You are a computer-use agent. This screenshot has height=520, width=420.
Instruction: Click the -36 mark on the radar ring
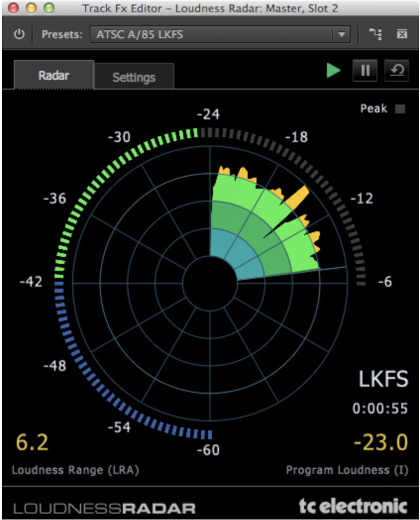pyautogui.click(x=55, y=199)
